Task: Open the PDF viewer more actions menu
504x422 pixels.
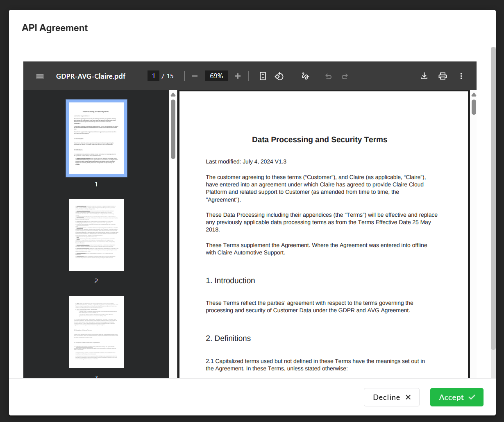Action: [461, 76]
